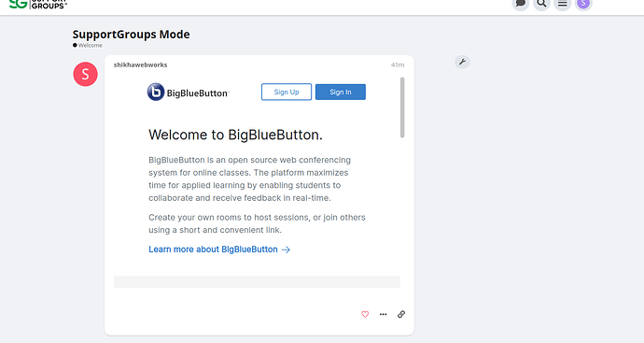The image size is (644, 343).
Task: Click the wrench topic admin icon
Action: 462,62
